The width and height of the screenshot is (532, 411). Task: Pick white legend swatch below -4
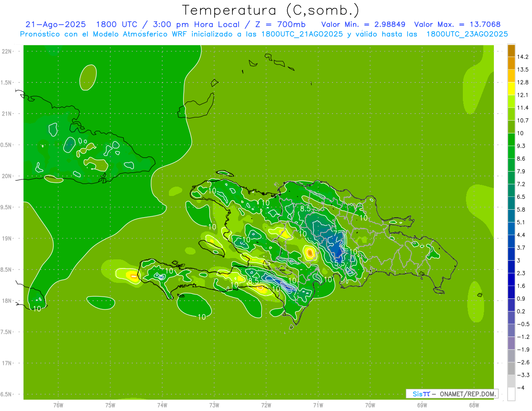pyautogui.click(x=511, y=394)
